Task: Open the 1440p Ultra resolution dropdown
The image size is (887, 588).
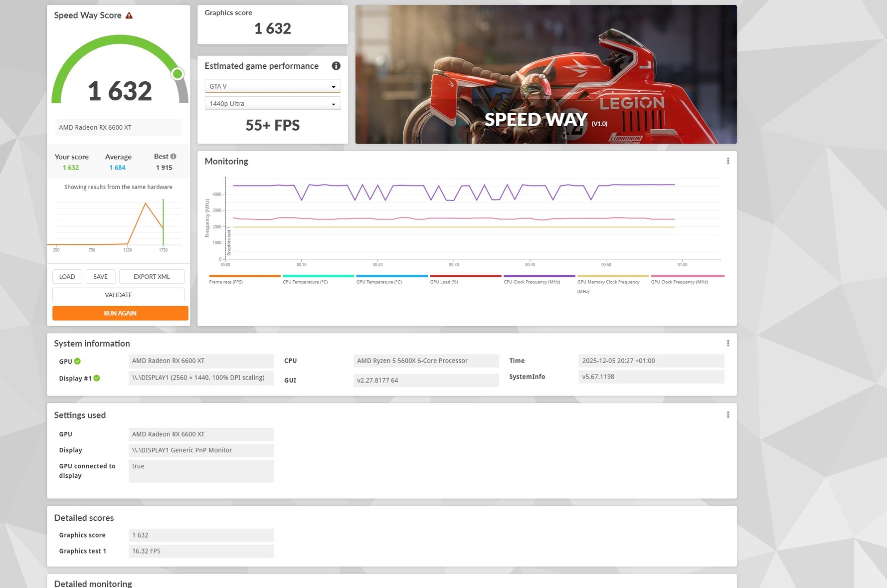Action: pos(273,104)
